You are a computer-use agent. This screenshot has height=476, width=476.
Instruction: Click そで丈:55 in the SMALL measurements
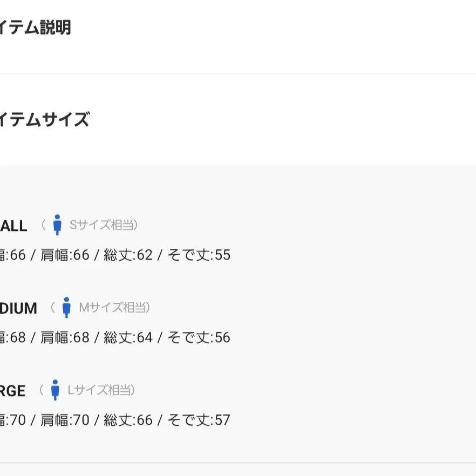pyautogui.click(x=199, y=255)
